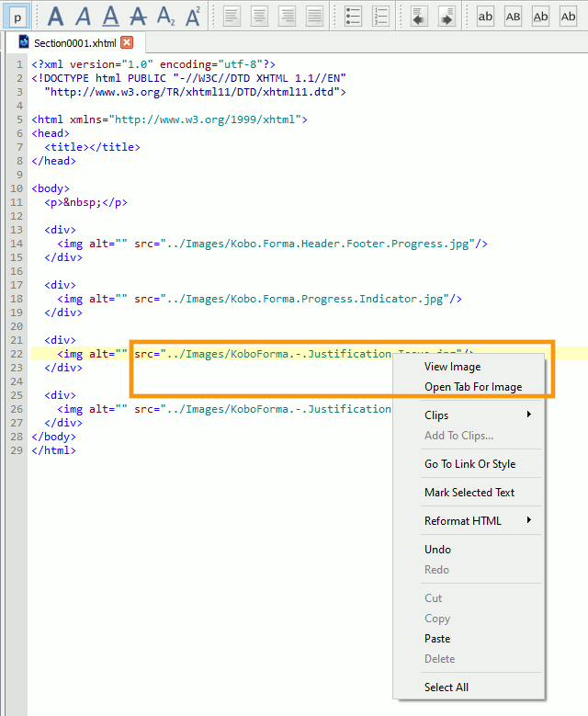The width and height of the screenshot is (588, 716).
Task: Change case to title case, underlined Ab icon
Action: pyautogui.click(x=540, y=17)
